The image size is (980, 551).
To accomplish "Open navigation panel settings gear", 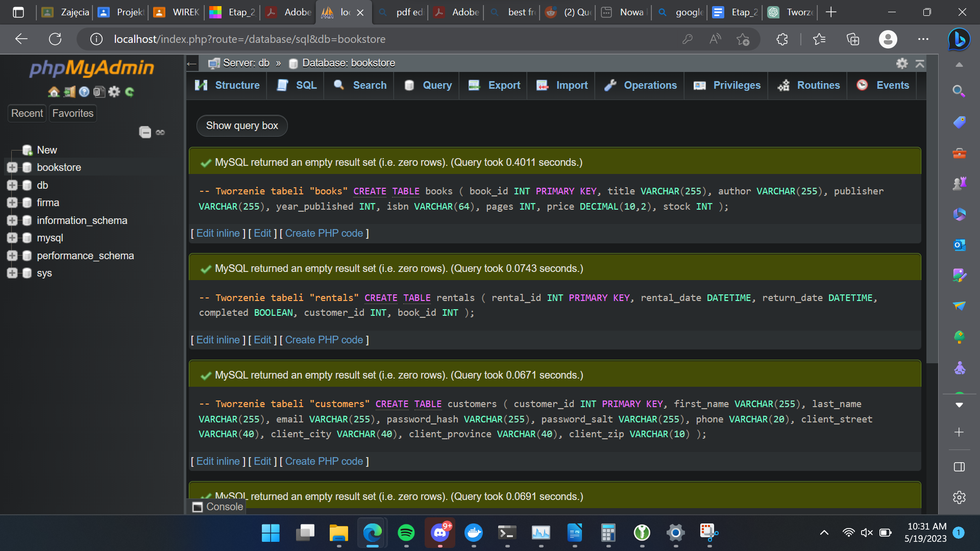I will tap(114, 92).
